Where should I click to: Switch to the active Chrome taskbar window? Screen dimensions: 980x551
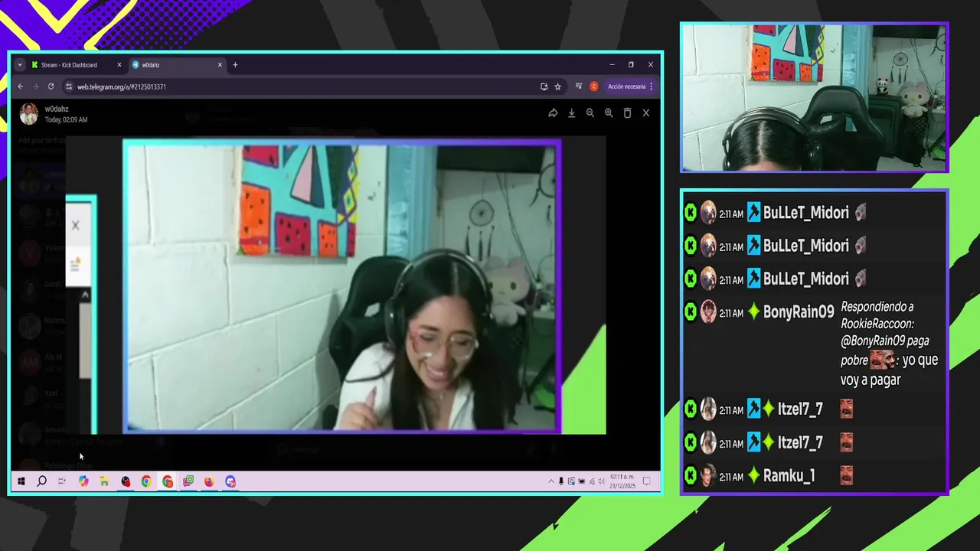168,481
